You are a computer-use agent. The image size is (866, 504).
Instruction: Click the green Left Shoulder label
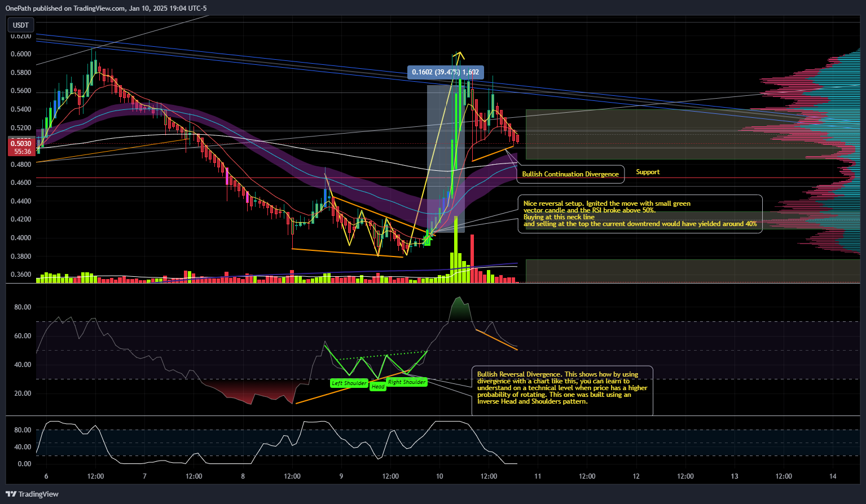(349, 383)
